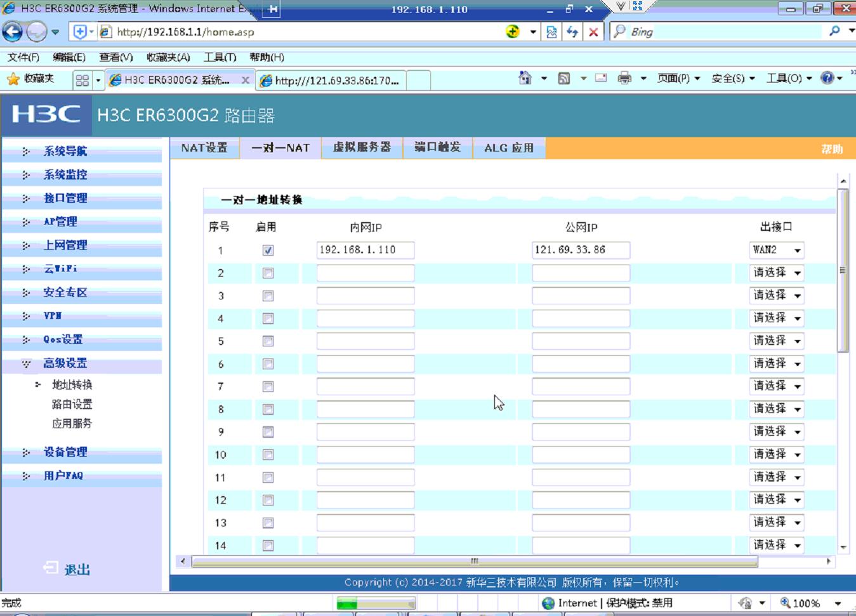
Task: Click the zoom level magnifier in status bar
Action: [x=785, y=603]
